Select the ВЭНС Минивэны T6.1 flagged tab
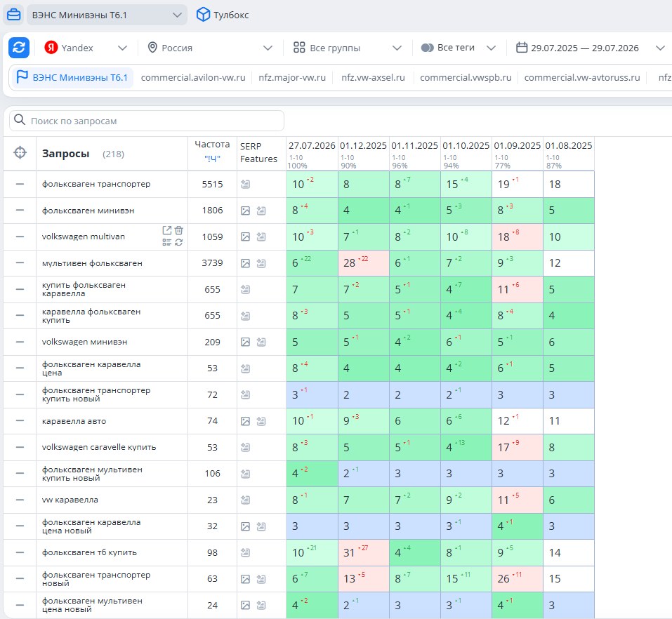The image size is (672, 619). (x=72, y=77)
